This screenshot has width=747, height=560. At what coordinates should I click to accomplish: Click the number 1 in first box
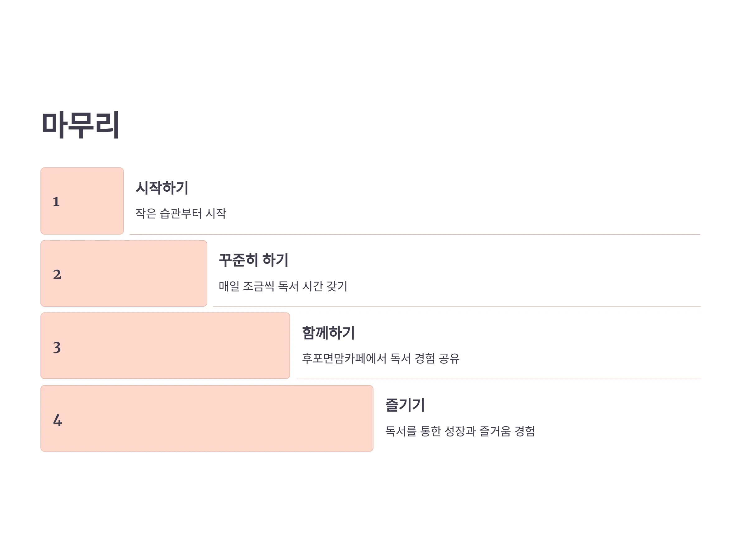(x=56, y=202)
